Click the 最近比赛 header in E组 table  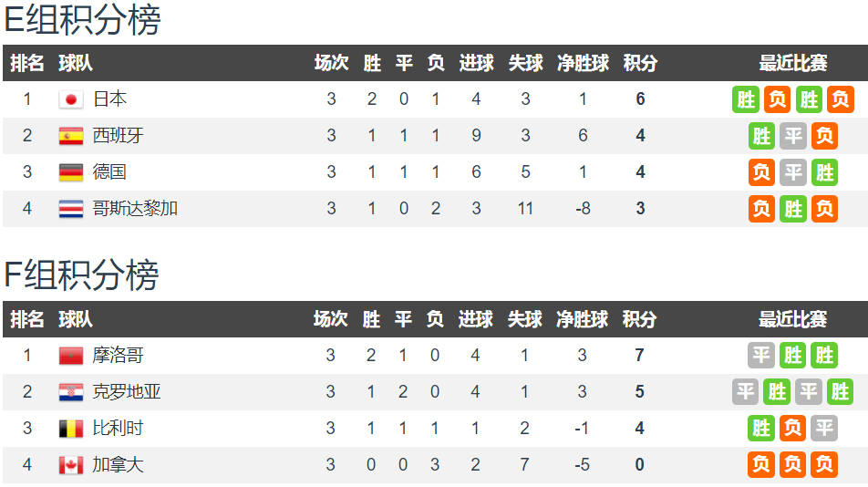[792, 63]
